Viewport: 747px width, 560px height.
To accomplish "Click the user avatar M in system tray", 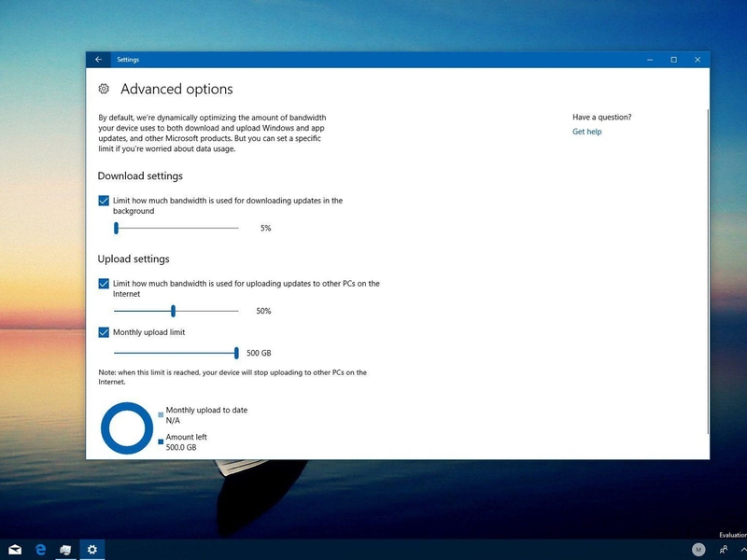I will [698, 550].
